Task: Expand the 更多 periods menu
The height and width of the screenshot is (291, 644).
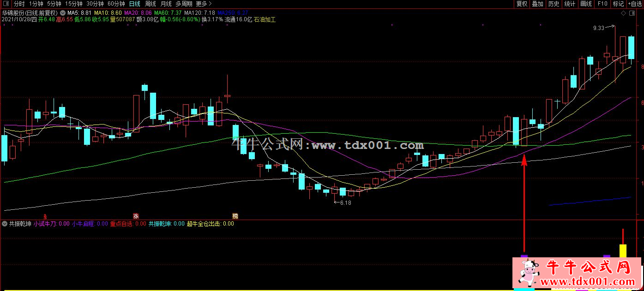Action: 204,4
